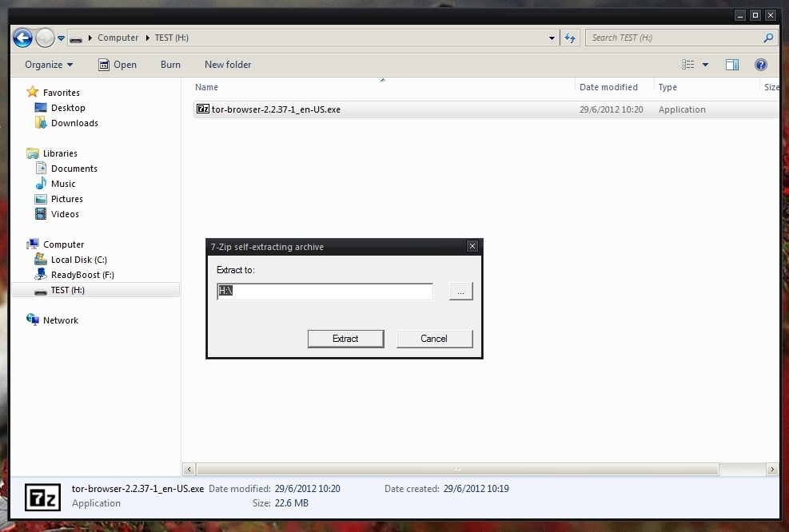This screenshot has width=789, height=532.
Task: Click in the Extract to path field
Action: click(325, 291)
